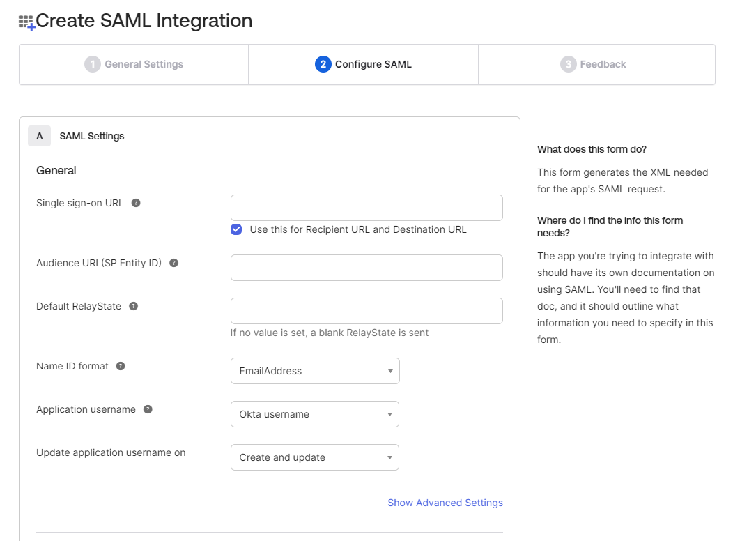Select the Configure SAML step tab

364,64
